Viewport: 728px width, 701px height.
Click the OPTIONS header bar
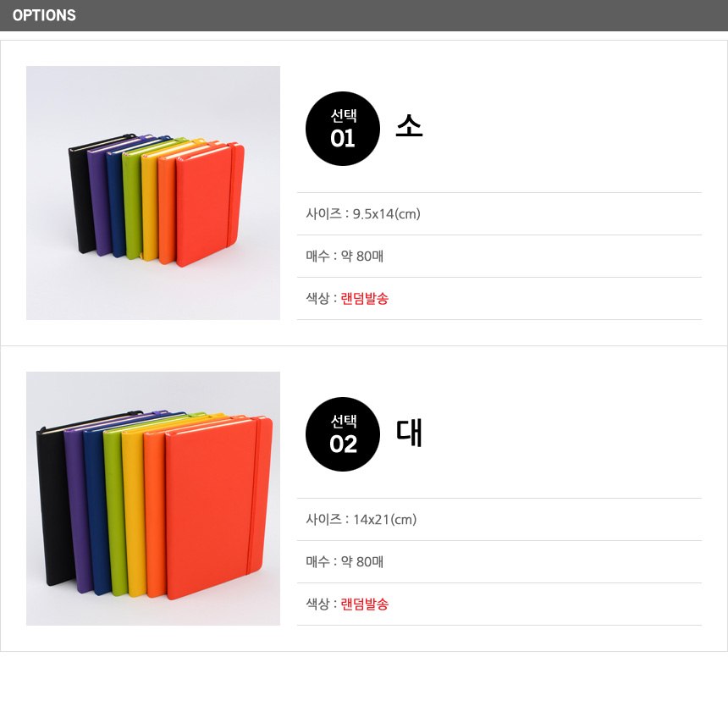(364, 15)
